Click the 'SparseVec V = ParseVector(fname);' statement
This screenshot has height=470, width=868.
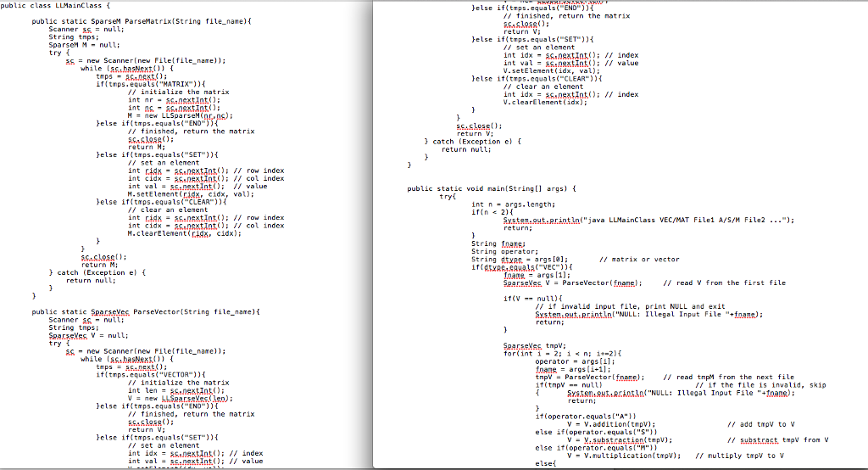[572, 283]
